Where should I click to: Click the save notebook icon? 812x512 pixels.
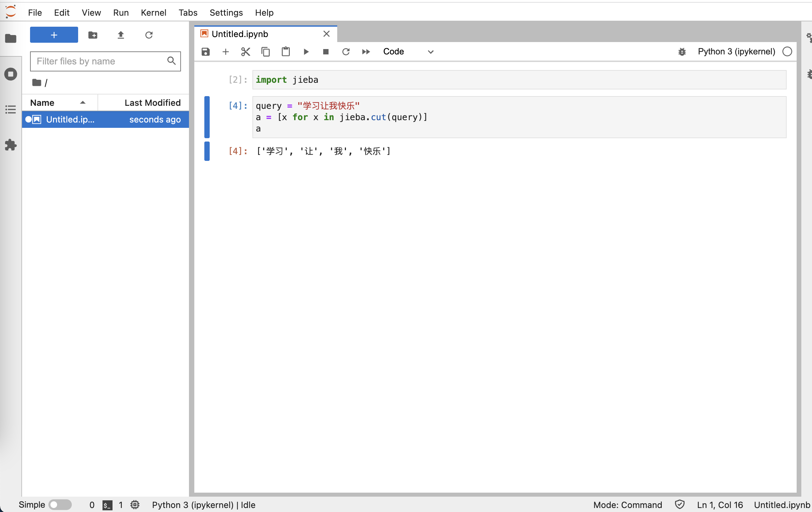click(x=205, y=51)
